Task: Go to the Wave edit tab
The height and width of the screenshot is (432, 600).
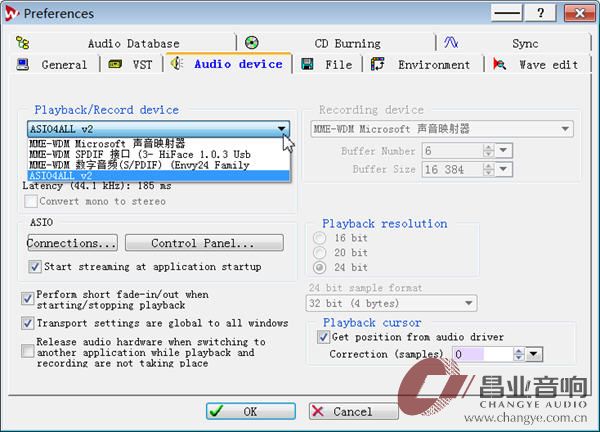Action: (537, 64)
